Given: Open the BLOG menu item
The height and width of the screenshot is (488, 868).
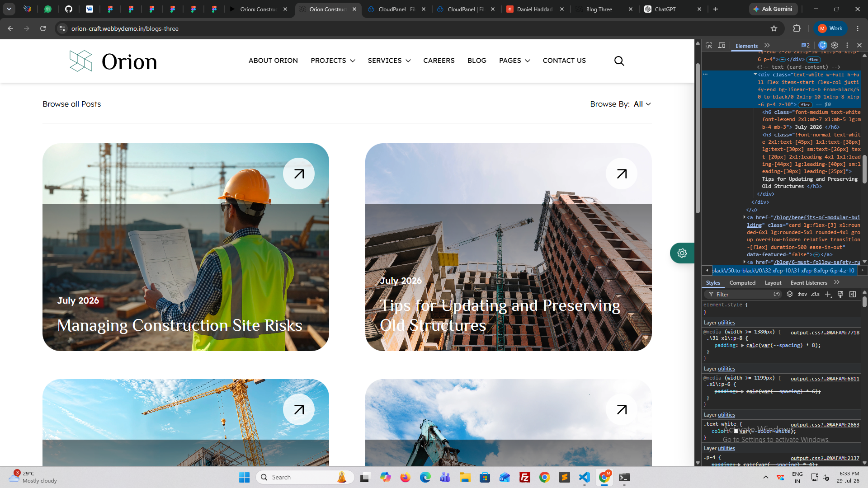Looking at the screenshot, I should click(477, 61).
